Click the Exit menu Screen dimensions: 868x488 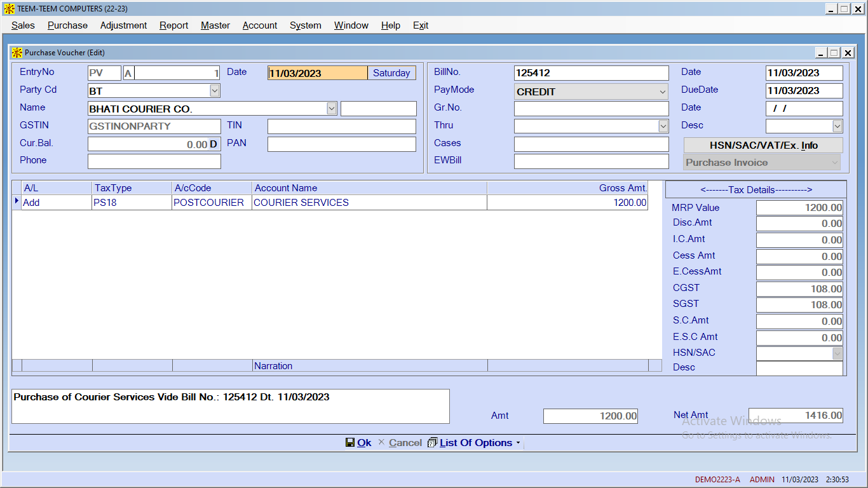(x=421, y=25)
